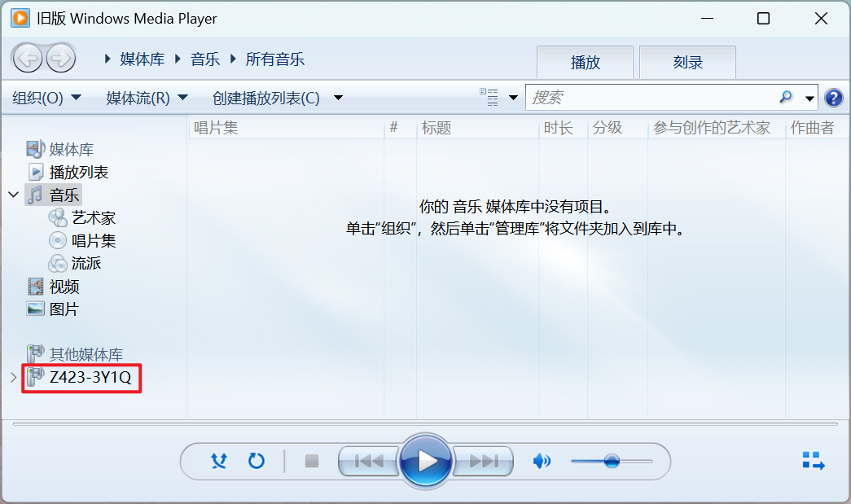Viewport: 851px width, 504px height.
Task: Sort by 参与创作的艺术家 column header
Action: coord(717,128)
